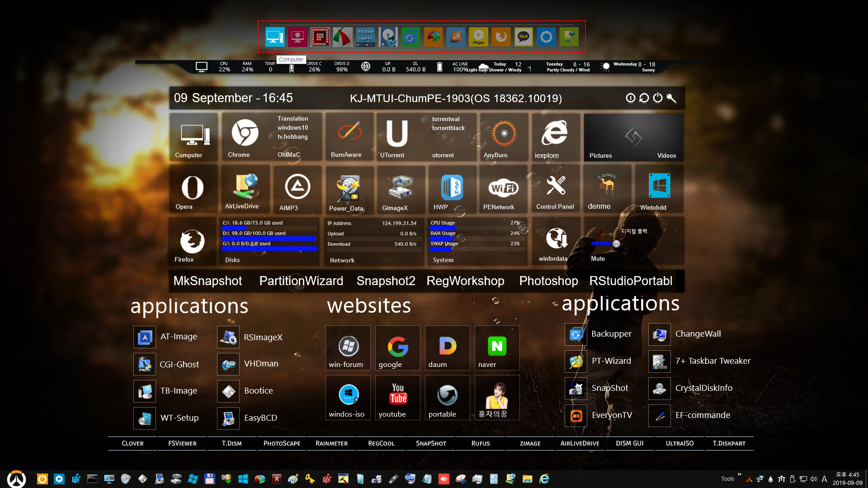Screen dimensions: 868x488
Task: Open daum website tile
Action: [447, 347]
